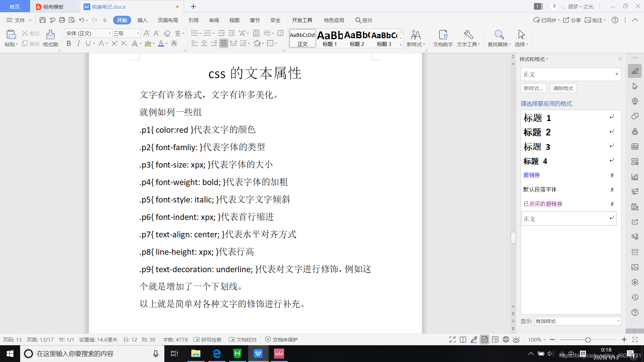
Task: Open the Insert ribbon tab
Action: (x=143, y=20)
